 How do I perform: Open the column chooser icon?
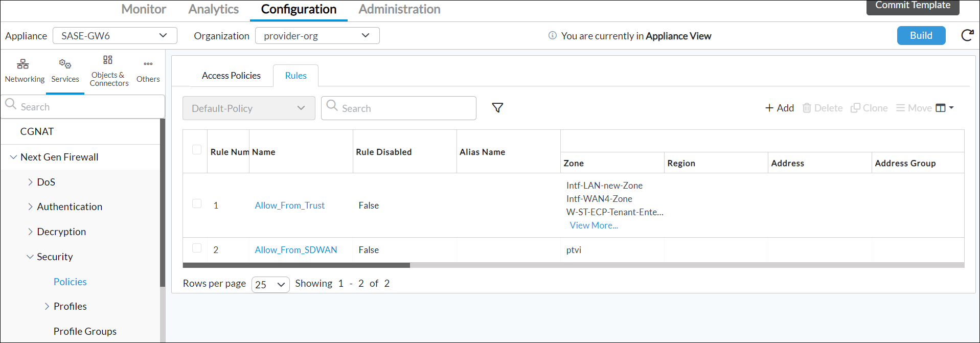(944, 108)
